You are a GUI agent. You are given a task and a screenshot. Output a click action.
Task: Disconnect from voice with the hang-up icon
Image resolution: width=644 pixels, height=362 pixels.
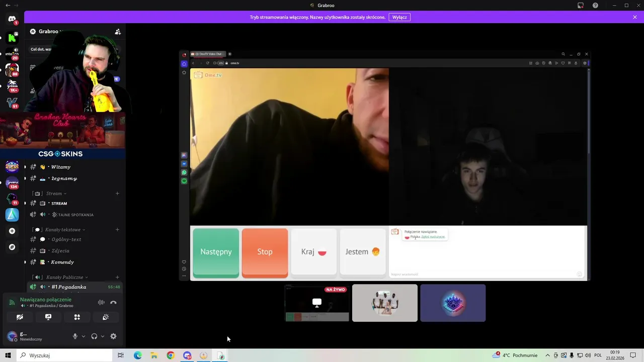click(113, 303)
